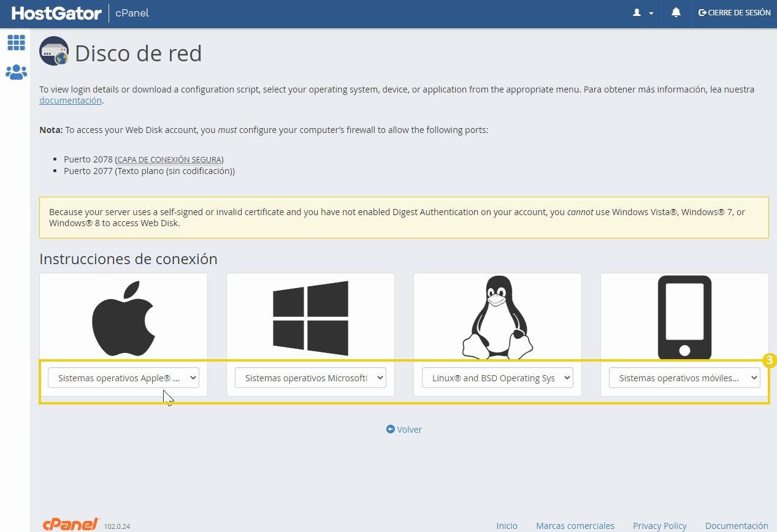Screen dimensions: 777x532
Task: Open the Marcas comerciales footer link
Action: (x=575, y=526)
